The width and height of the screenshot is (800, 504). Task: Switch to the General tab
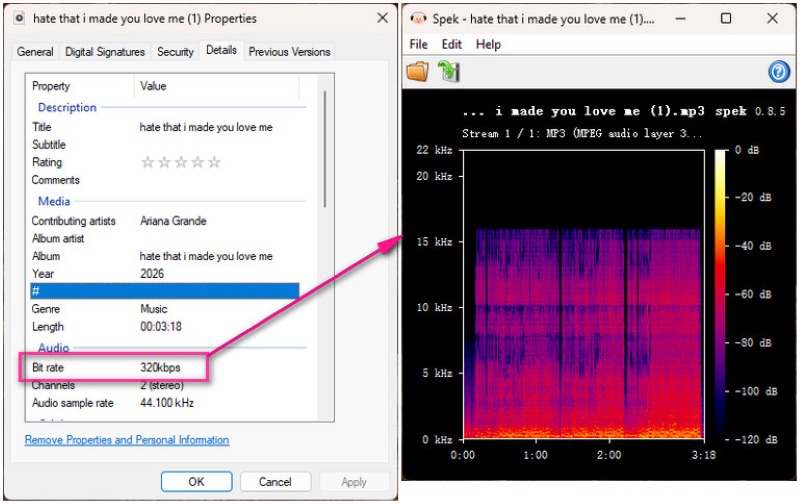[x=35, y=52]
